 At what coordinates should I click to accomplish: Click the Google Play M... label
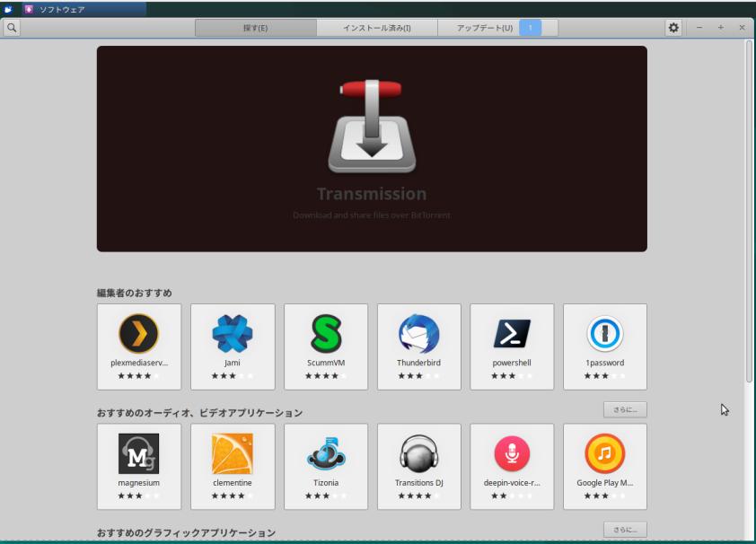605,483
